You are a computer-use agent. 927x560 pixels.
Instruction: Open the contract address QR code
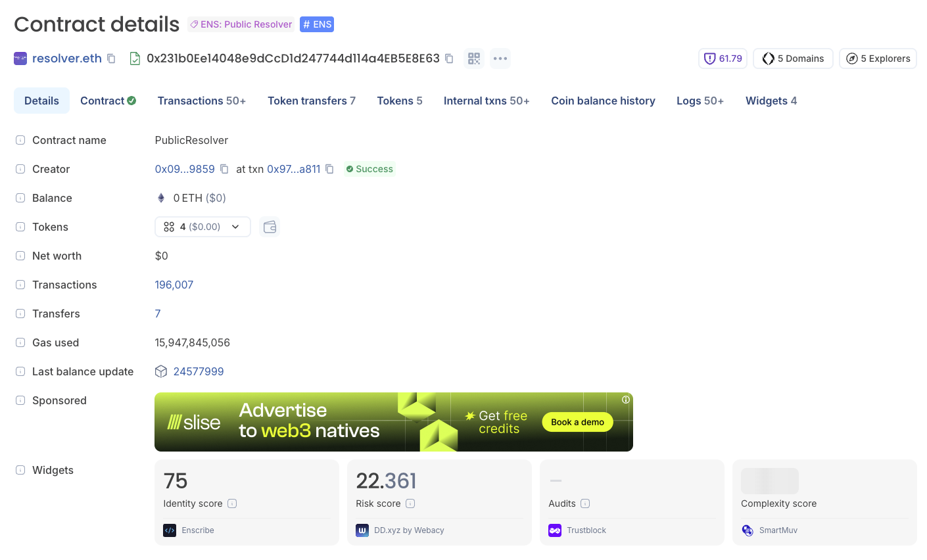474,58
